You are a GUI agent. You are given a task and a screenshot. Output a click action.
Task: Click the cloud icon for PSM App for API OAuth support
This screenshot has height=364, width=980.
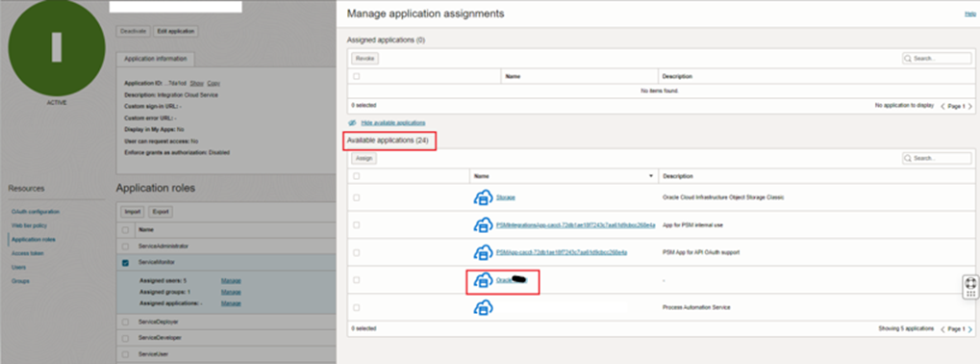coord(483,252)
